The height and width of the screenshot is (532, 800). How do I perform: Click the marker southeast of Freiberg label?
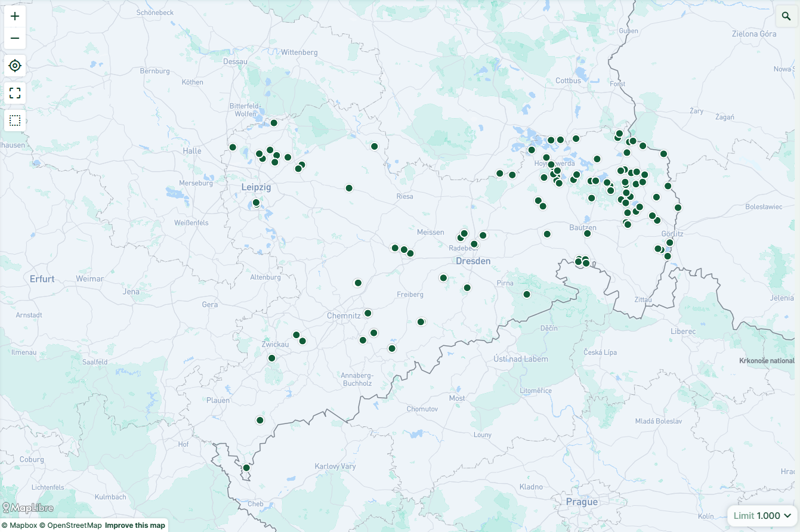point(421,322)
